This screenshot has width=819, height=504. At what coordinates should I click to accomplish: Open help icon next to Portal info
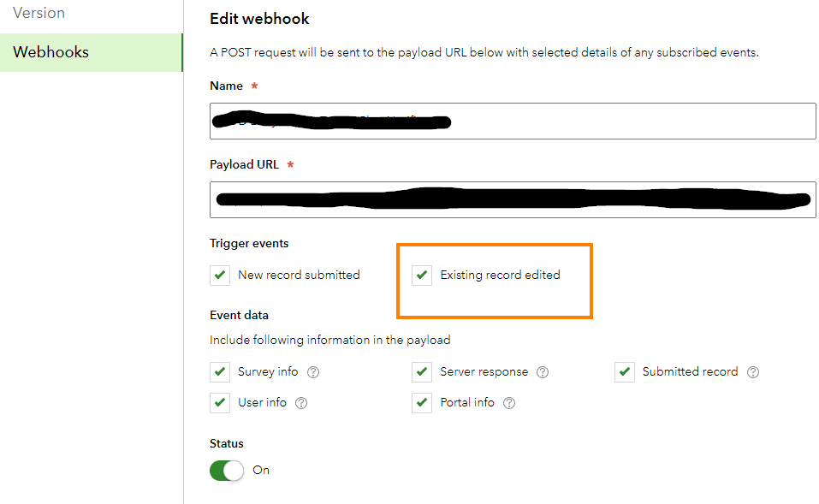[509, 403]
